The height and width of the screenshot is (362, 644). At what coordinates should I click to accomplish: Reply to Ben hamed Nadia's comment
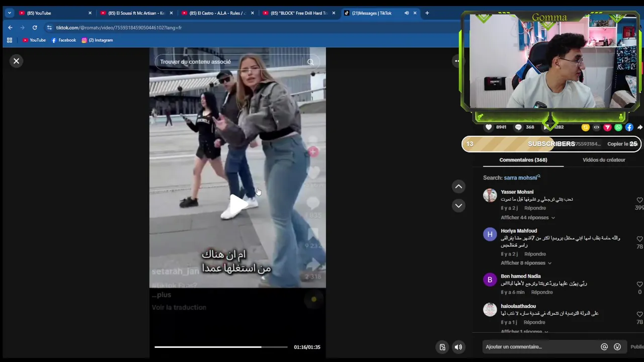[542, 293]
